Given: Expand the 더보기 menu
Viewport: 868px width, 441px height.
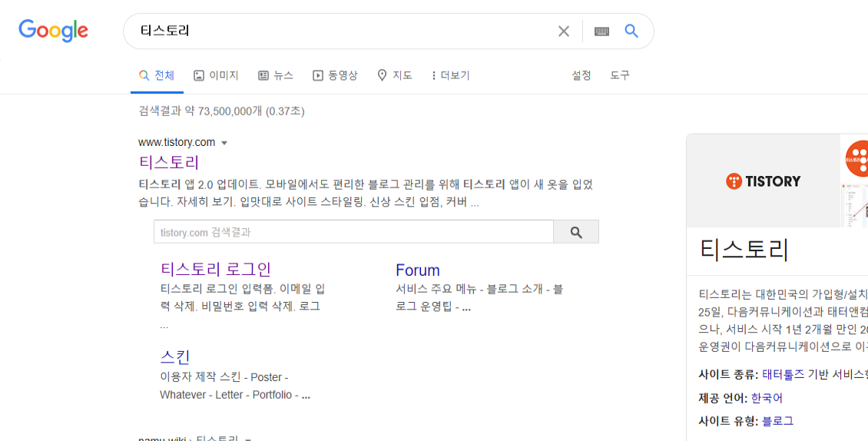Looking at the screenshot, I should (x=451, y=75).
